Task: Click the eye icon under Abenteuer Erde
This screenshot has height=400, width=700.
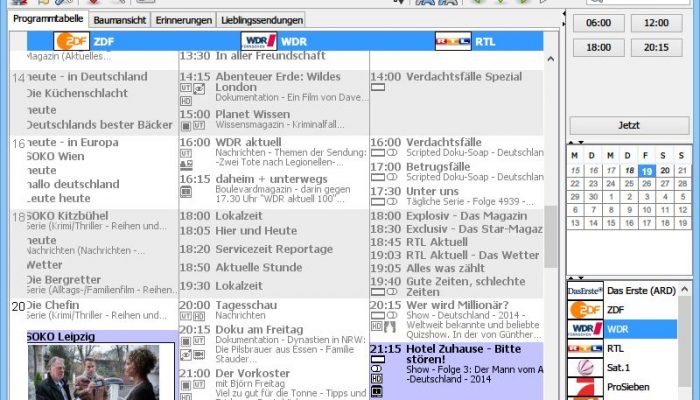Action: (x=199, y=88)
